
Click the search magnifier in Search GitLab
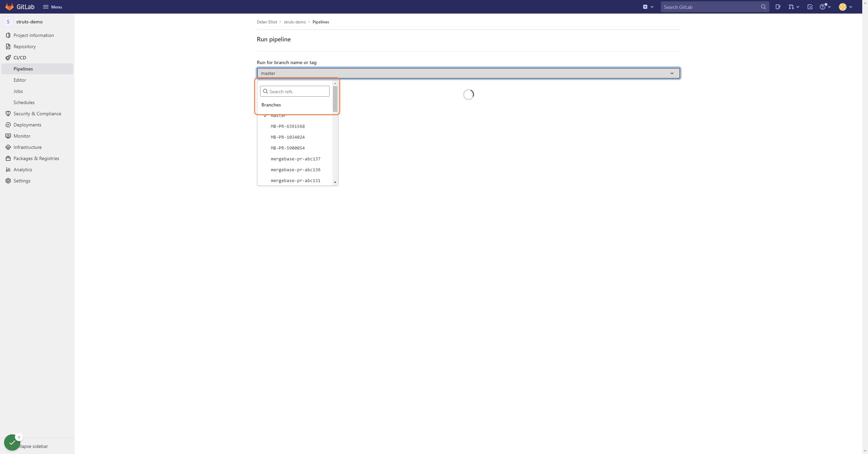tap(763, 7)
